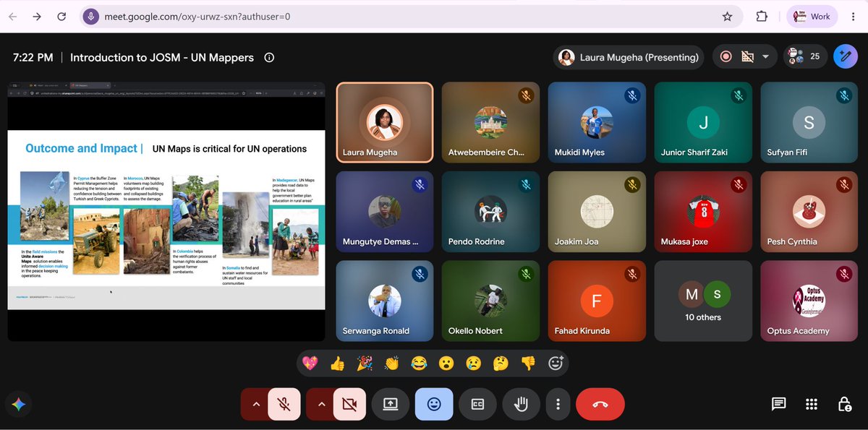Select Pesh Cynthia participant tile

coord(809,211)
